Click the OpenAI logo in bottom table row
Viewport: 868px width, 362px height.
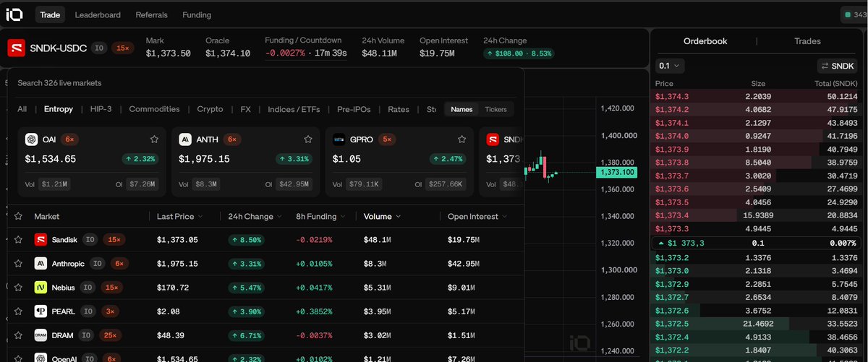coord(41,358)
